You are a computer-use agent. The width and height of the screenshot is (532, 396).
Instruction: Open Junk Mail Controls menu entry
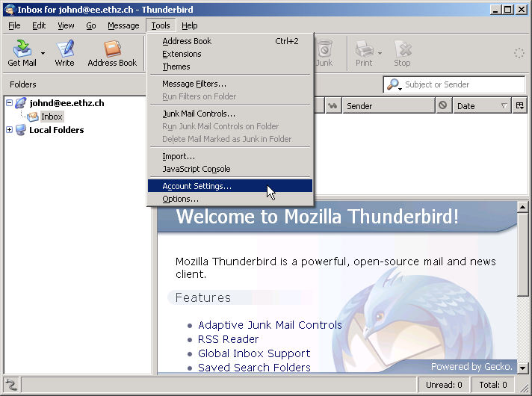pyautogui.click(x=230, y=114)
